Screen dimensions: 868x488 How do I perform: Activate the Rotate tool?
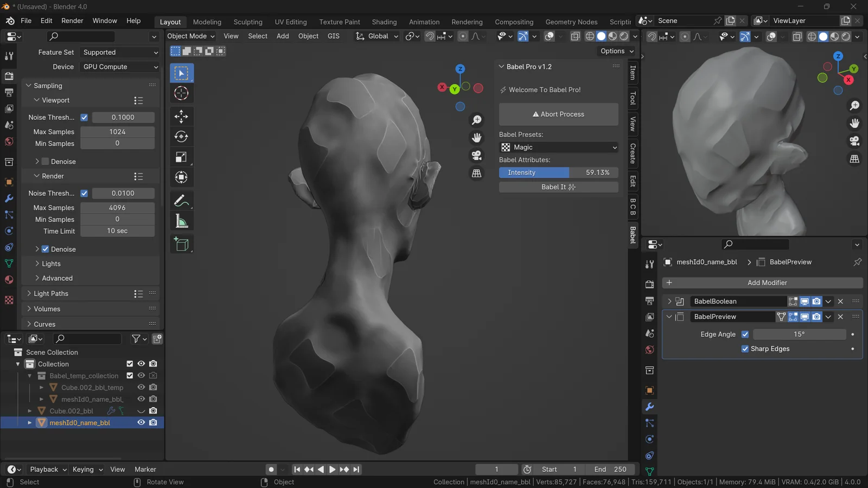tap(181, 137)
